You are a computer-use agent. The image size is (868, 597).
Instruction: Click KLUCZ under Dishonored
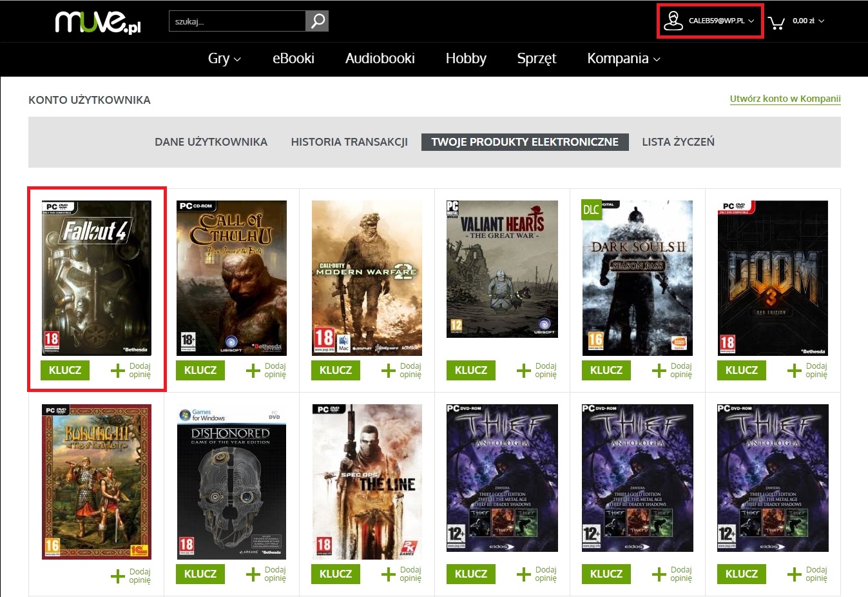pyautogui.click(x=200, y=574)
